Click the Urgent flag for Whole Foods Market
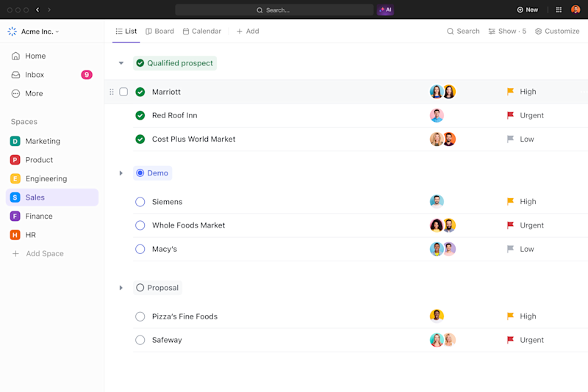588x392 pixels. pos(510,225)
